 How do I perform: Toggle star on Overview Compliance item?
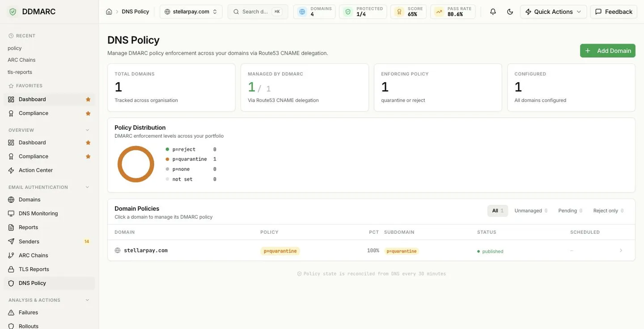(88, 156)
